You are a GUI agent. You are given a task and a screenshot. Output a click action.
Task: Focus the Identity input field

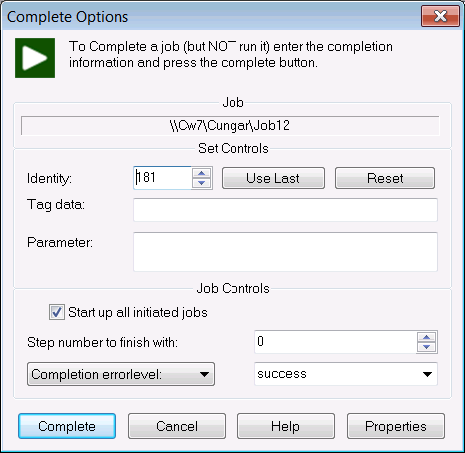click(x=163, y=178)
